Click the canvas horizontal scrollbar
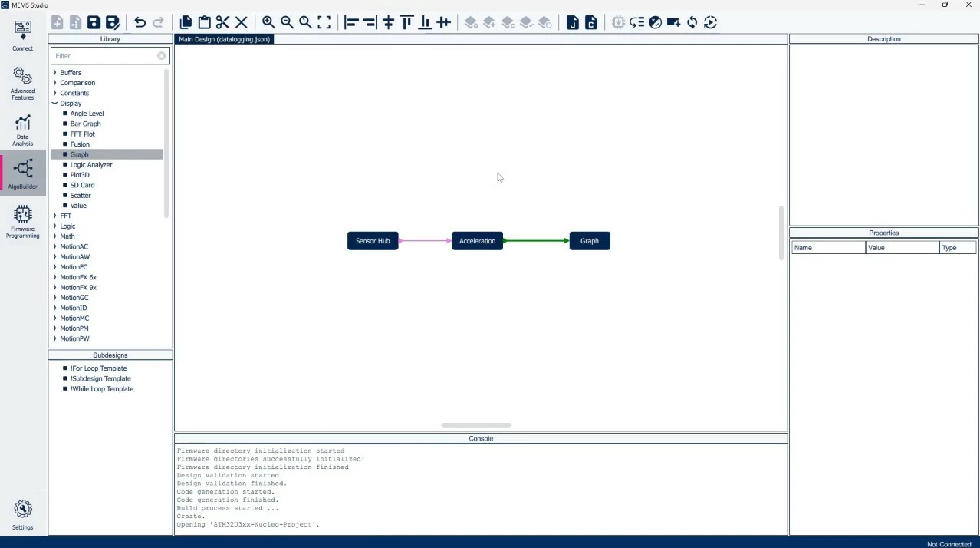The width and height of the screenshot is (980, 548). pos(476,425)
